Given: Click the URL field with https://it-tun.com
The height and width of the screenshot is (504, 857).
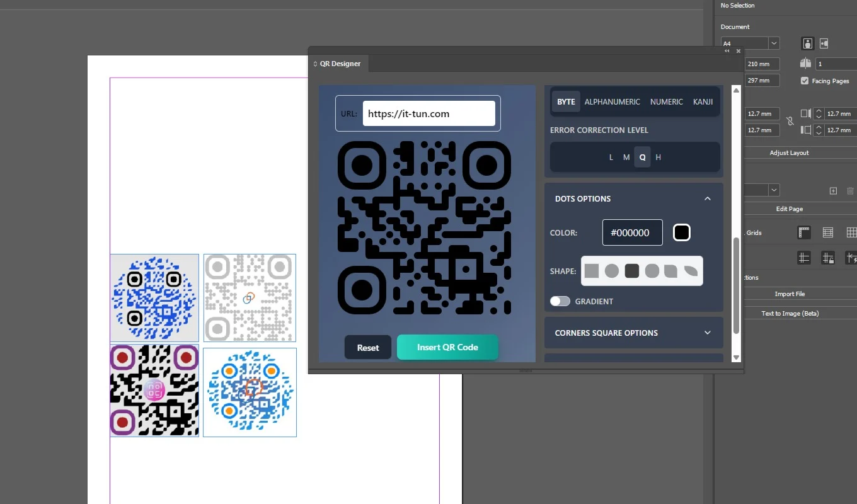Looking at the screenshot, I should tap(428, 113).
